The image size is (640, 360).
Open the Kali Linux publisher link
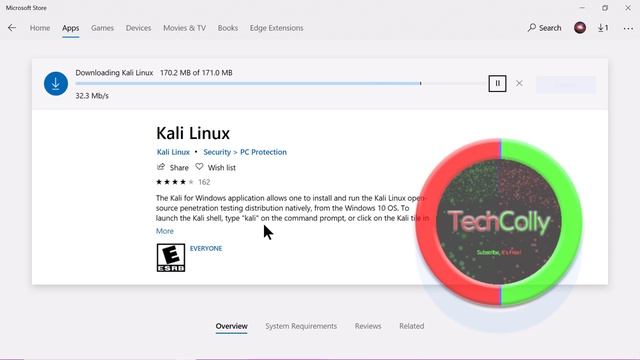tap(173, 152)
